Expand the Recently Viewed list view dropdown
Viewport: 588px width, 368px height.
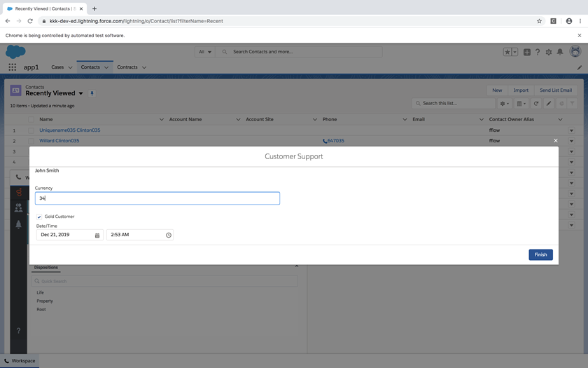coord(81,93)
